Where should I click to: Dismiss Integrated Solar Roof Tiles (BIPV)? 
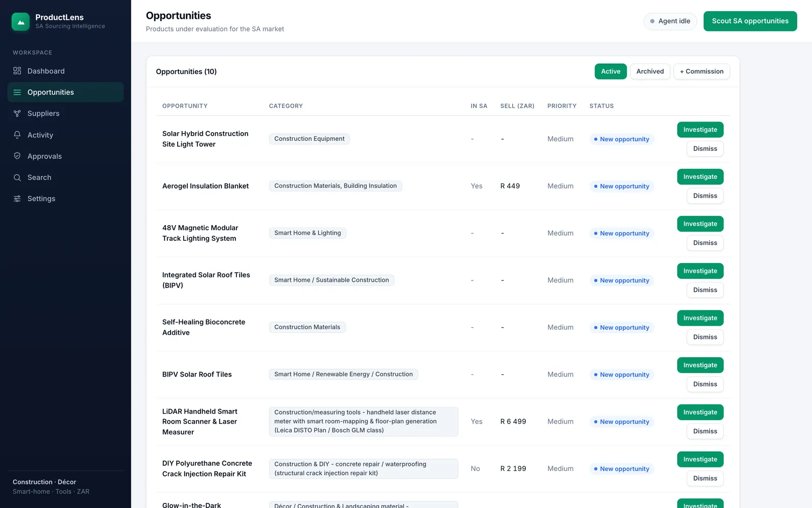click(705, 290)
